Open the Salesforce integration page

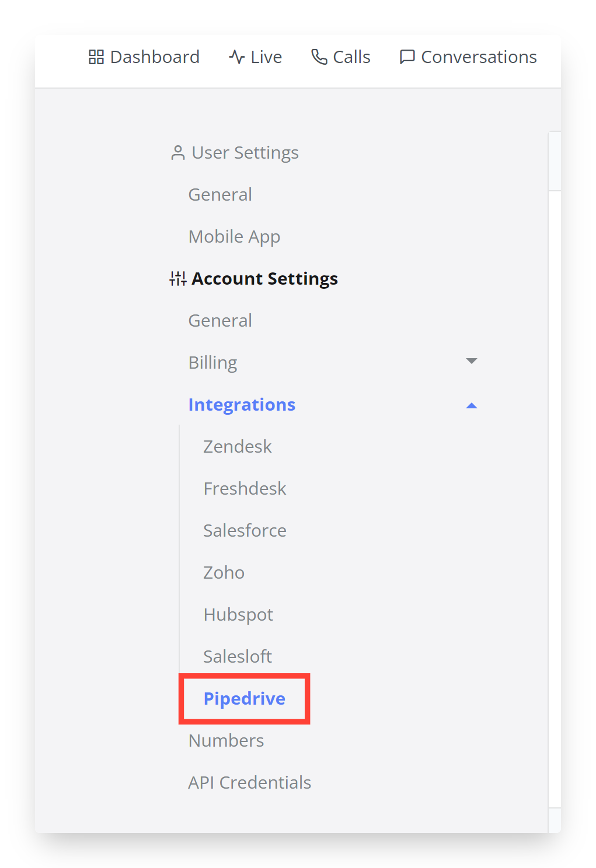(x=245, y=530)
